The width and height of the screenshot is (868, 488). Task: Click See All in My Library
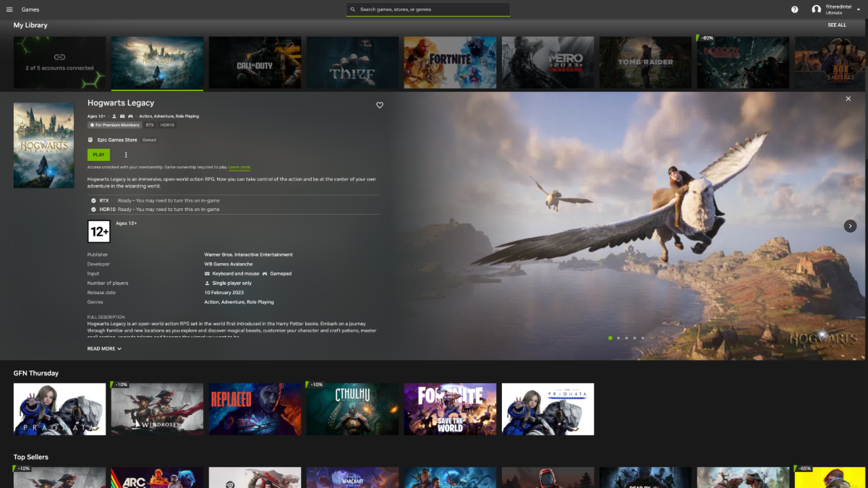click(x=837, y=25)
